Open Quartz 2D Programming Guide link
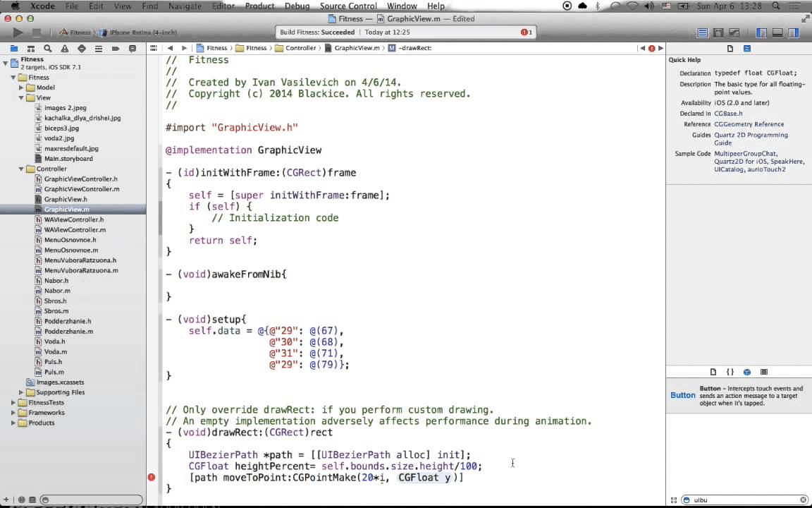Viewport: 812px width, 508px height. coord(751,139)
